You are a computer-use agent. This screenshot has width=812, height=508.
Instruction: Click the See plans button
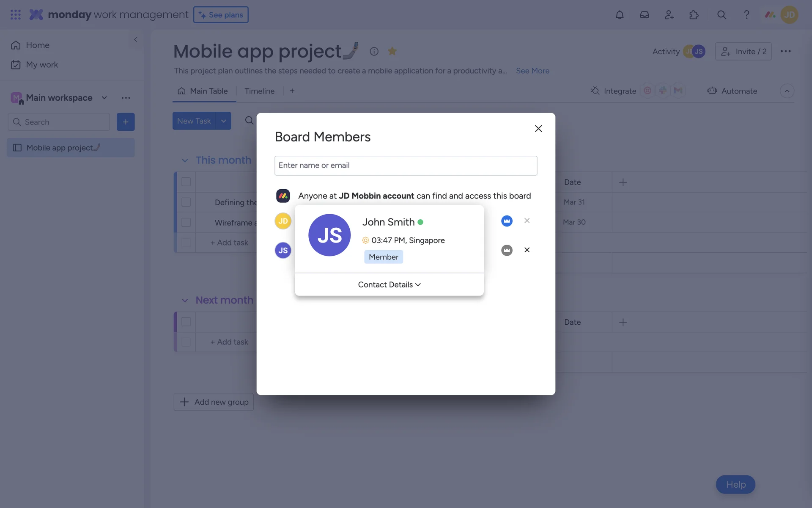click(x=221, y=15)
